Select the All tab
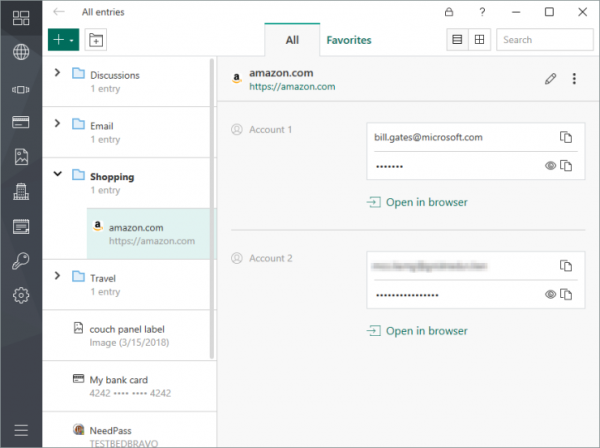This screenshot has height=448, width=600. 292,40
